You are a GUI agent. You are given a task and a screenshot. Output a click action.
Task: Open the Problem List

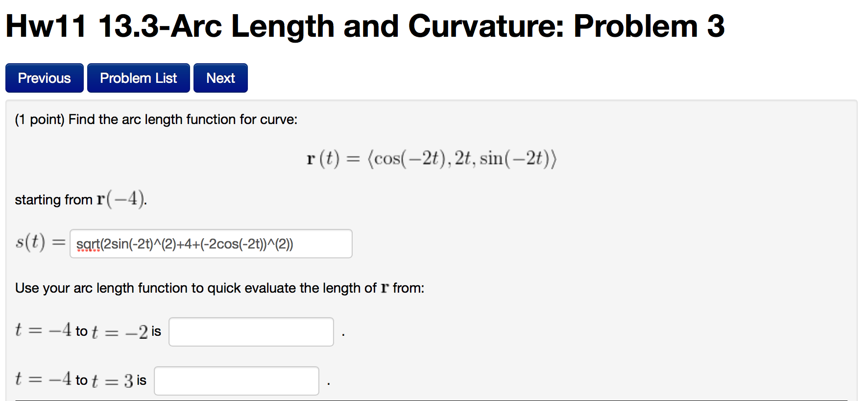click(138, 77)
